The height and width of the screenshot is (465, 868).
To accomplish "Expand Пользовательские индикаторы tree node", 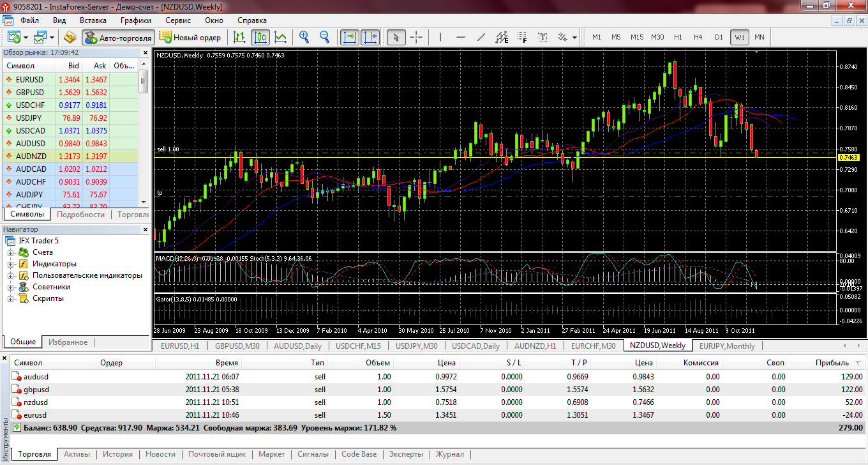I will (11, 276).
